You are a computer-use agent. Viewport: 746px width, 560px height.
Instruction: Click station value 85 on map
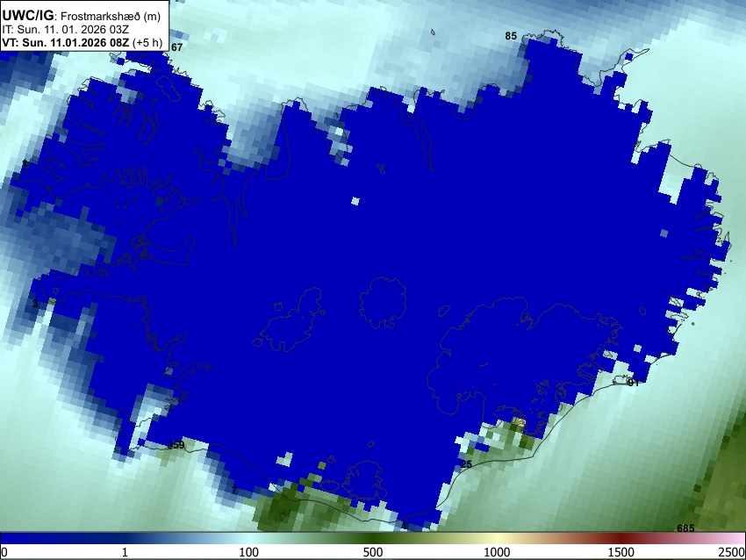[x=511, y=36]
